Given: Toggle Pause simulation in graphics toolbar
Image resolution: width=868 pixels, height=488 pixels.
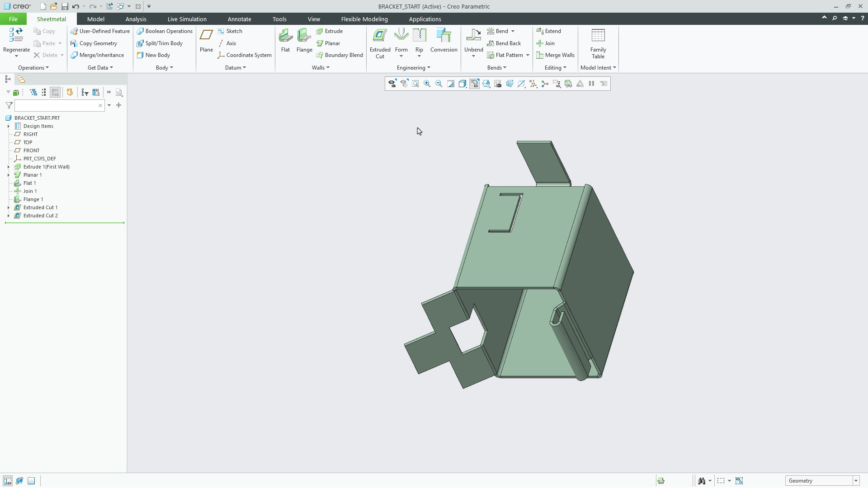Looking at the screenshot, I should coord(591,84).
